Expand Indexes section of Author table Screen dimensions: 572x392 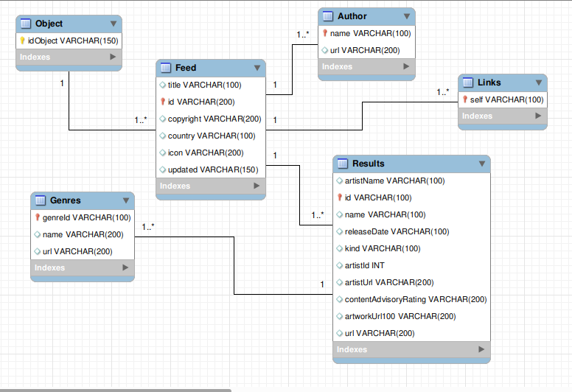pyautogui.click(x=406, y=66)
